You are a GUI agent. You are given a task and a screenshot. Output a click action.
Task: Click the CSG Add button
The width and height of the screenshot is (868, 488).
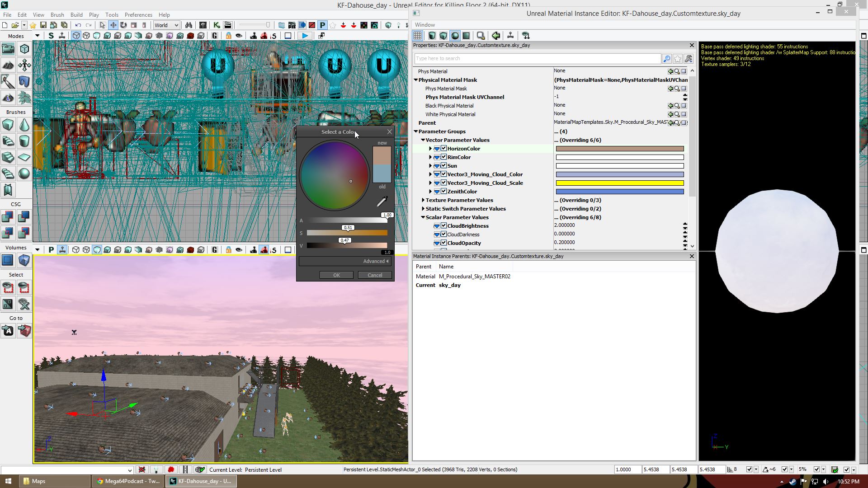[8, 217]
